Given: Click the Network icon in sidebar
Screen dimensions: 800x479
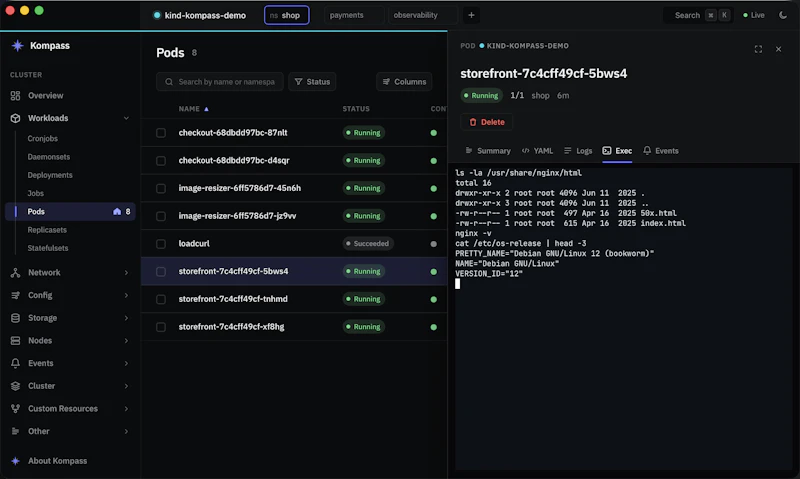Looking at the screenshot, I should coord(15,272).
